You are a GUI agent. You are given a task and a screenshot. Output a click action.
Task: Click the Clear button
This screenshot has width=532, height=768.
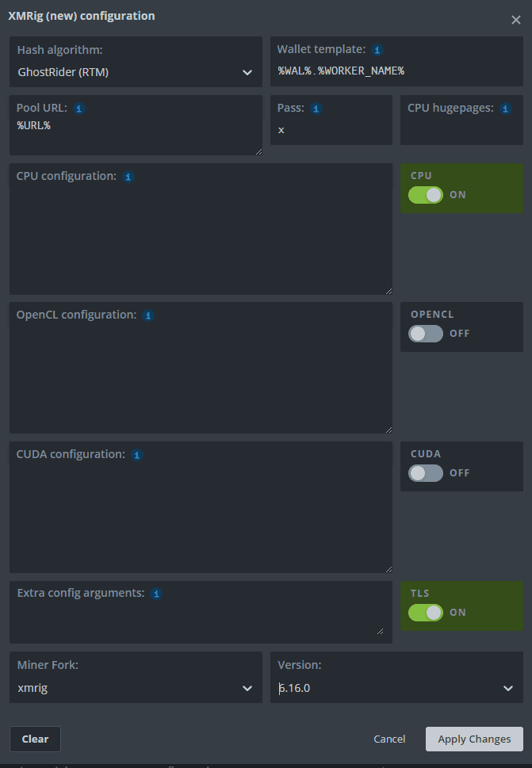coord(35,739)
